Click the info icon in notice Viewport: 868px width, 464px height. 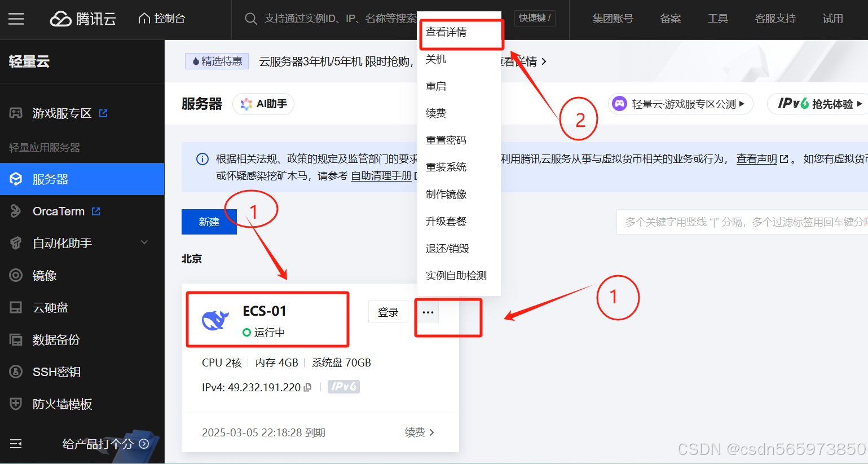(x=202, y=159)
